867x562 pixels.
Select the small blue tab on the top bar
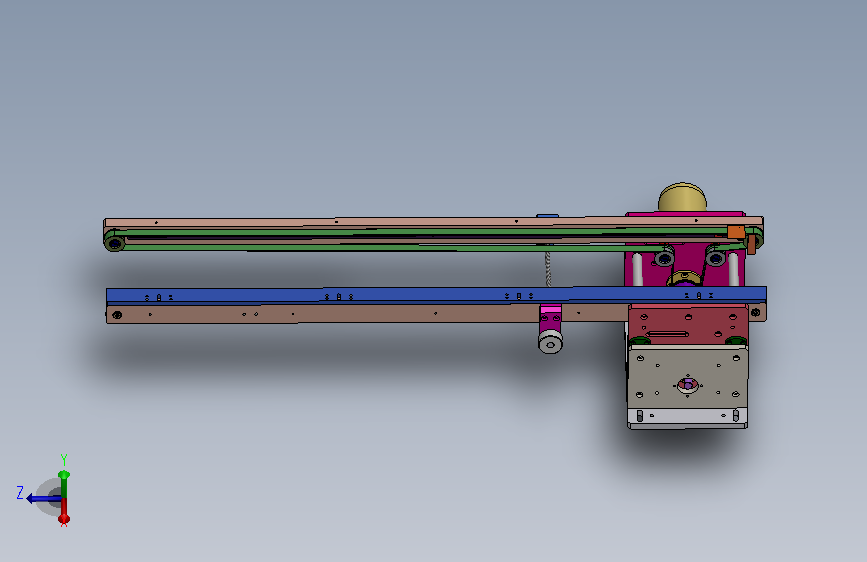pos(547,216)
